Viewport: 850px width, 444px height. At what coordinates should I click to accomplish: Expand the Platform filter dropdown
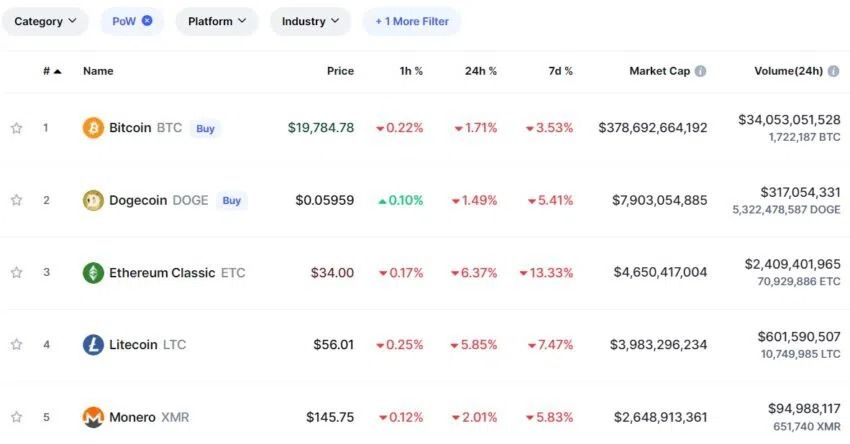(217, 21)
